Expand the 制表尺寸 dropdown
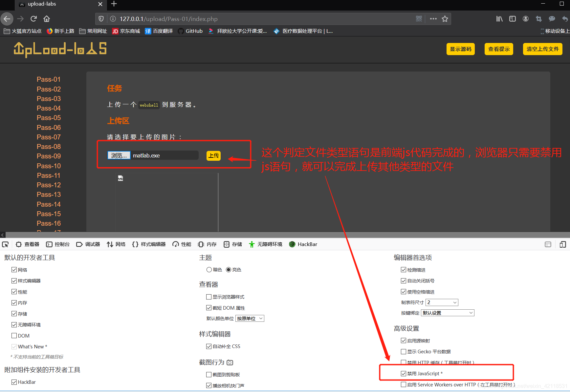Screen dimensions: 570x392 coord(442,302)
